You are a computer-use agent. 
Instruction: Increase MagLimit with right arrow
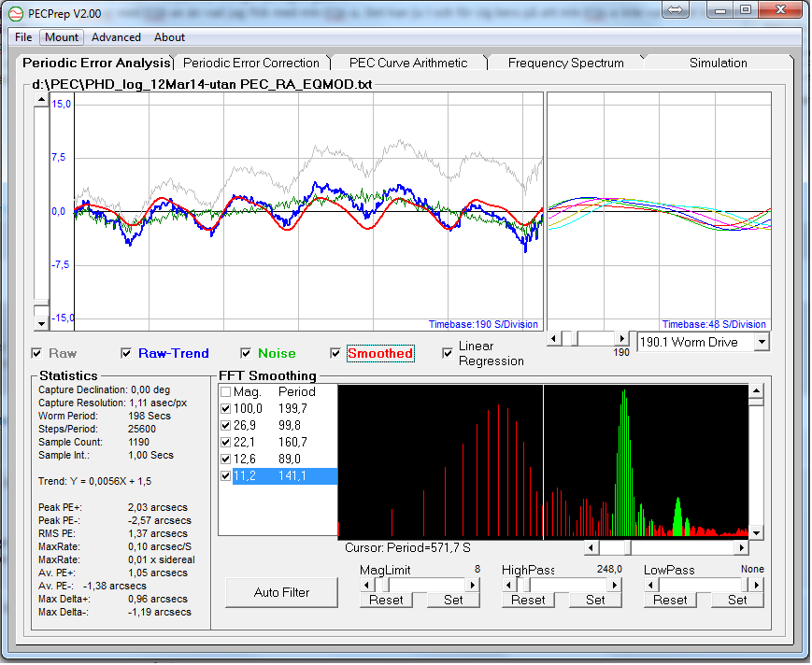[x=472, y=586]
